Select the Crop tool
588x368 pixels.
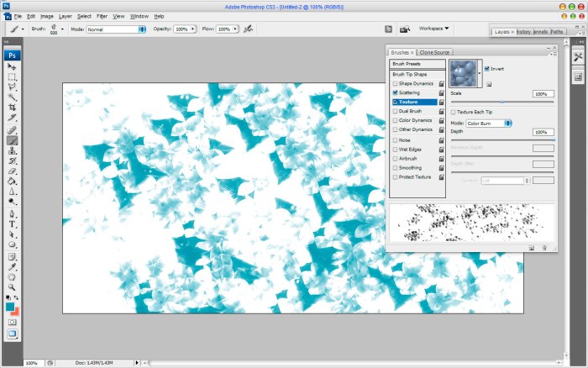[x=12, y=108]
